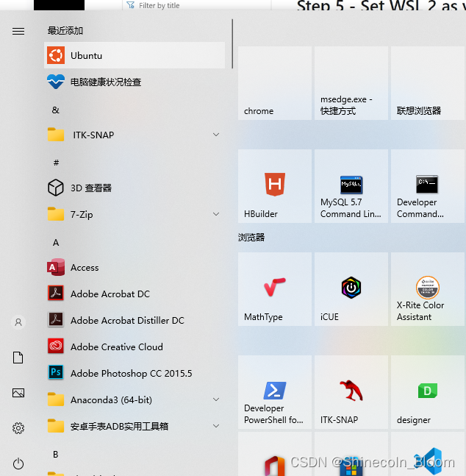Launch the iCUE tile

351,289
